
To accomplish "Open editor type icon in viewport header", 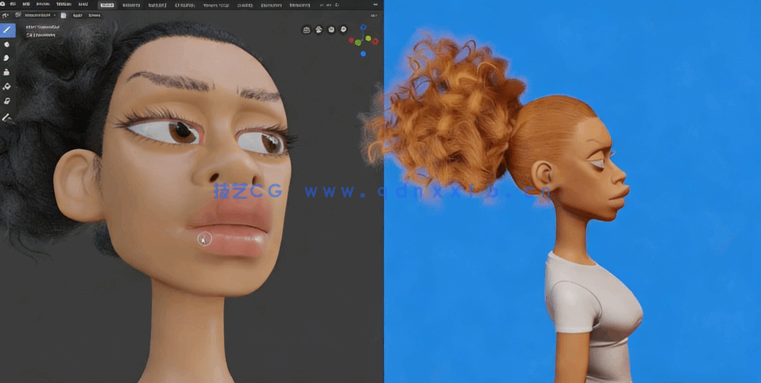I will (x=5, y=16).
